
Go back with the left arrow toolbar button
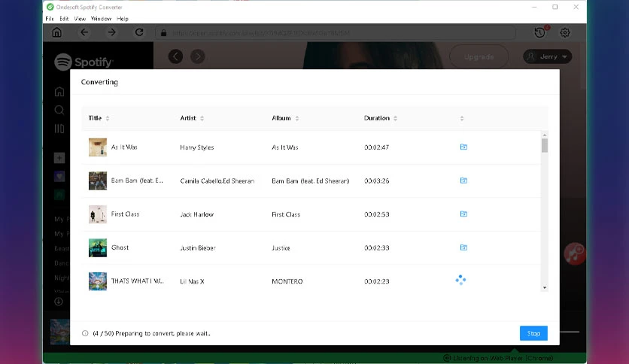[x=84, y=32]
